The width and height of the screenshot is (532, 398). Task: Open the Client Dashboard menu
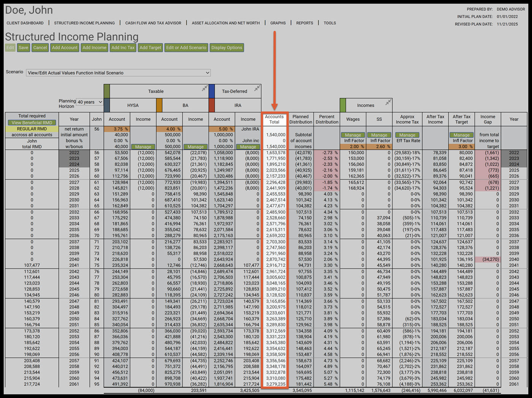pyautogui.click(x=25, y=23)
